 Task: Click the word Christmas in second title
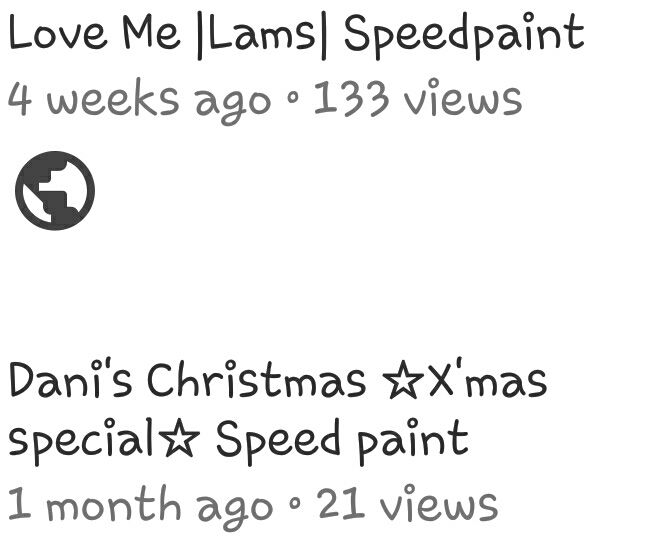257,379
